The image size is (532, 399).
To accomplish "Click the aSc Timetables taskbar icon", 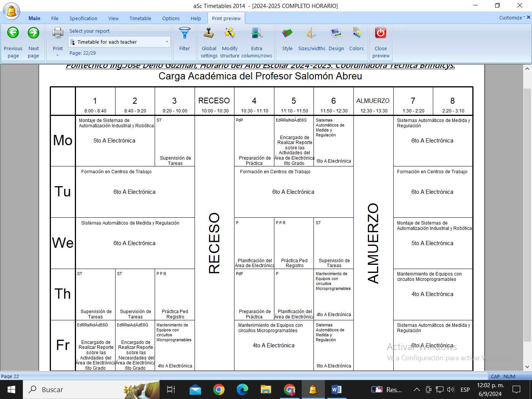I will point(313,389).
